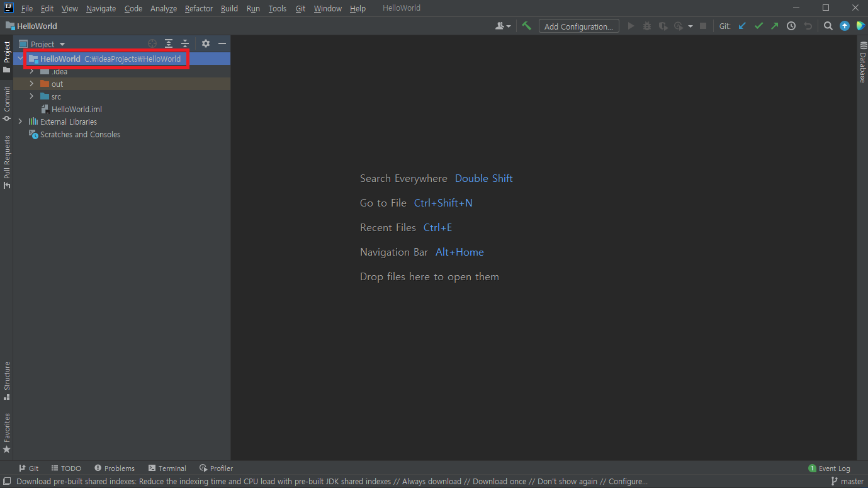Screen dimensions: 868x488
Task: Toggle the Favorites tool window tab
Action: click(6, 433)
